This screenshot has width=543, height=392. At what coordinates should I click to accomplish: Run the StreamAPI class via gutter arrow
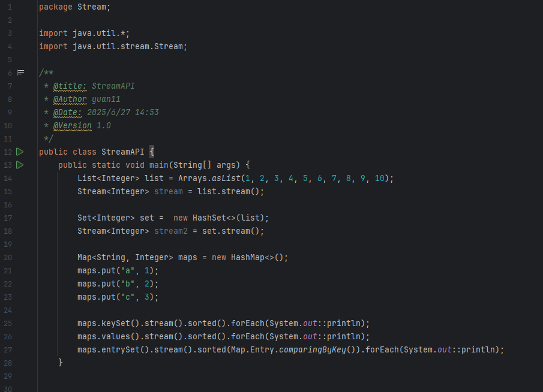[20, 152]
